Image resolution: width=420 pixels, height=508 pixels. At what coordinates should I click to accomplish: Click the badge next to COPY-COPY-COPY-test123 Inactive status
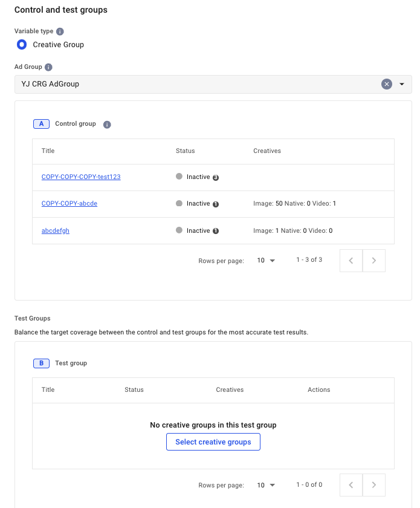tap(216, 178)
